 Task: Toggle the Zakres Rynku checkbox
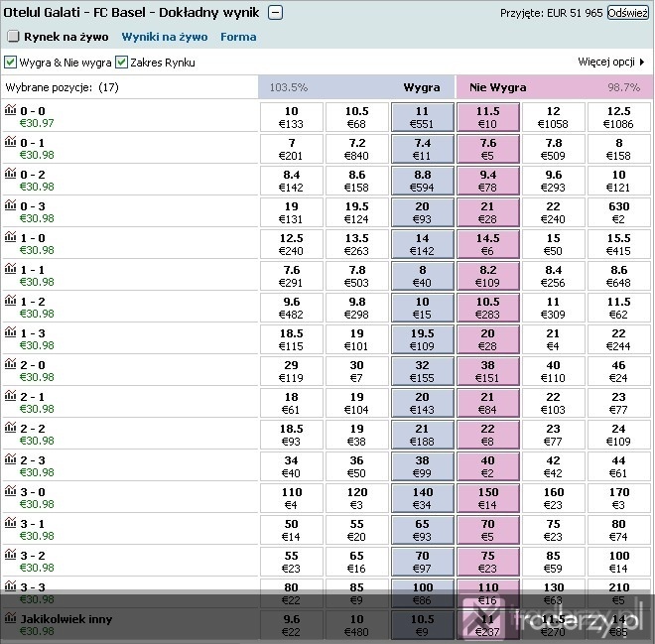coord(121,63)
